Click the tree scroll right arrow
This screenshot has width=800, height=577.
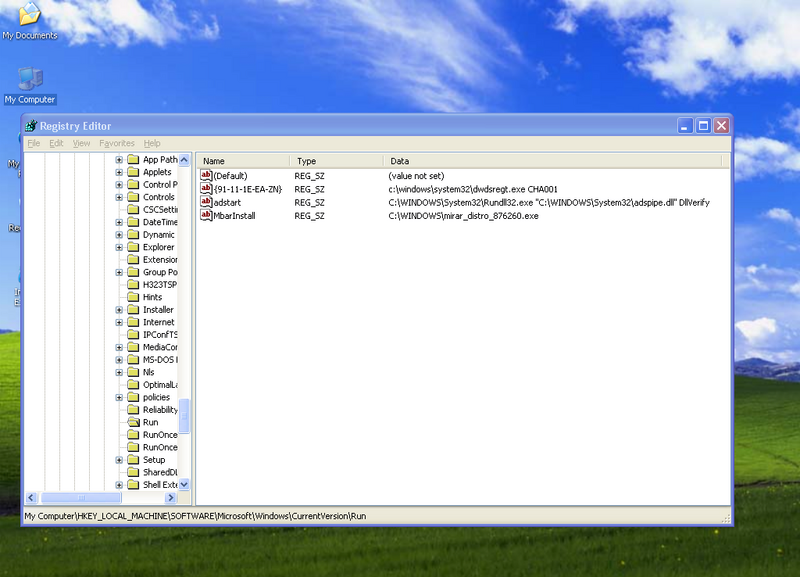[171, 497]
